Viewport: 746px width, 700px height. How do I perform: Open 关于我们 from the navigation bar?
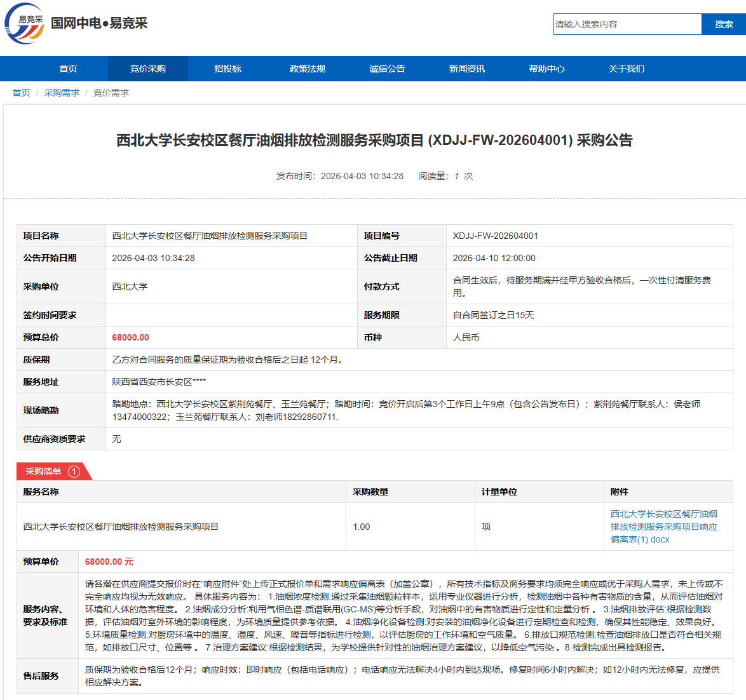[x=626, y=69]
